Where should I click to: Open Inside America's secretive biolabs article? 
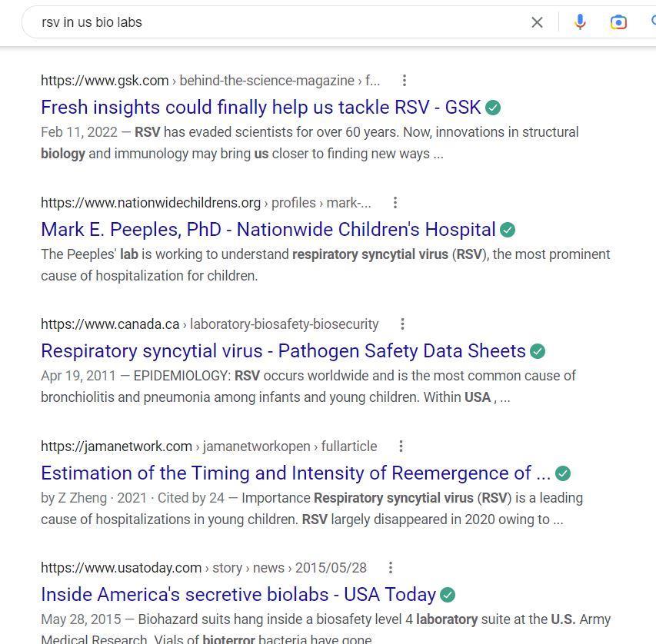tap(238, 595)
